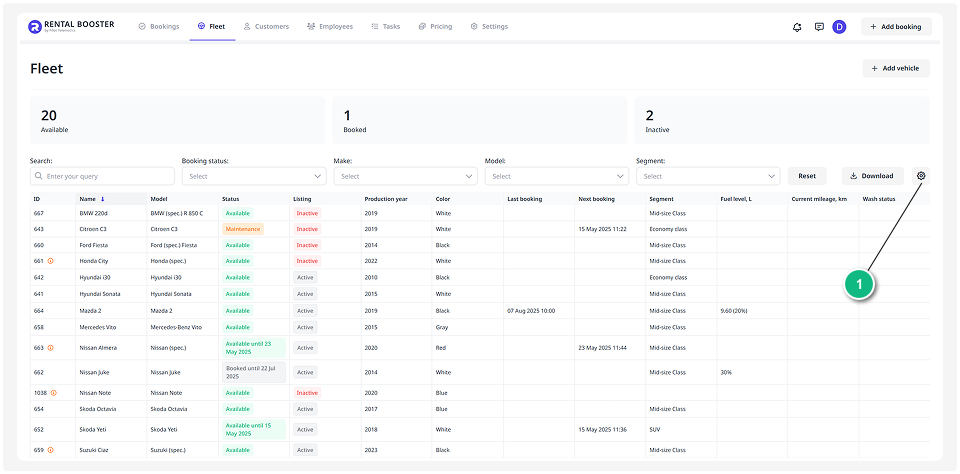Click the sort arrow on Name column
This screenshot has width=960, height=474.
pos(102,199)
